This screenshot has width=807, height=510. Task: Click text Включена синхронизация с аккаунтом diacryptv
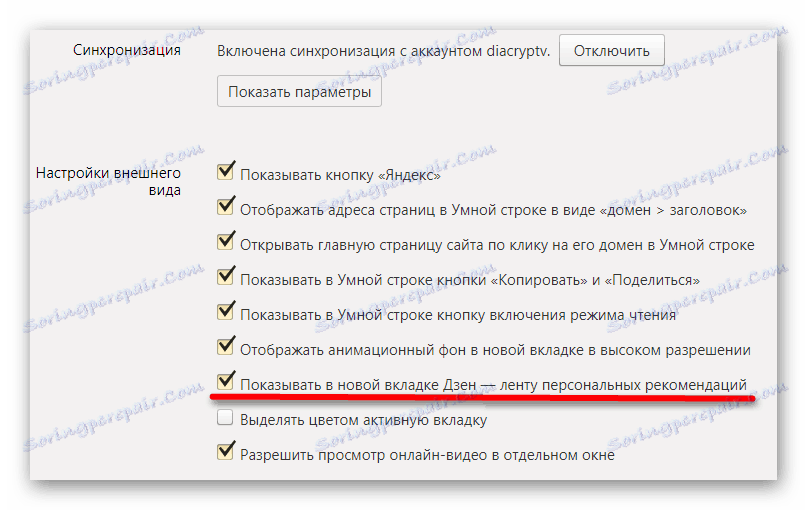pyautogui.click(x=383, y=51)
